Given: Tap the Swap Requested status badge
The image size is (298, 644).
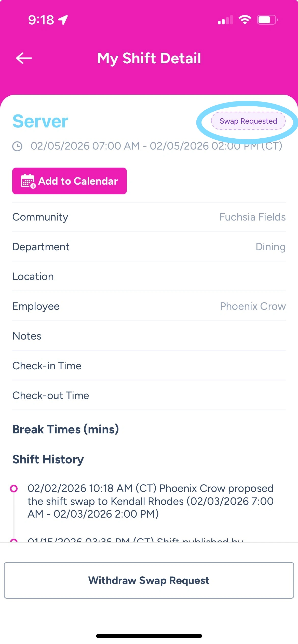Looking at the screenshot, I should coord(248,121).
